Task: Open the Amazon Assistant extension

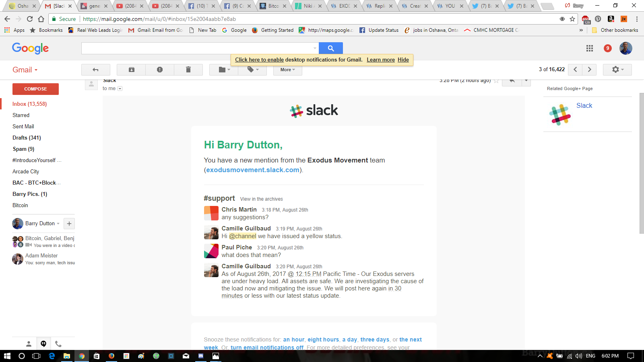Action: pyautogui.click(x=611, y=19)
